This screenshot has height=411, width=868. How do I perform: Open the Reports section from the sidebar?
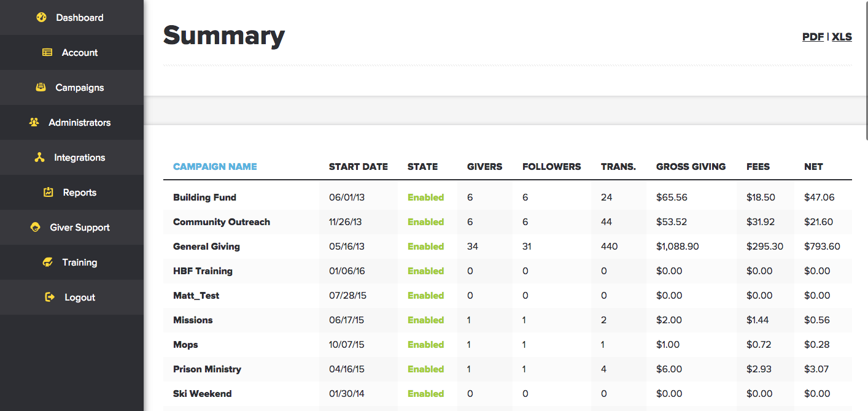coord(80,192)
